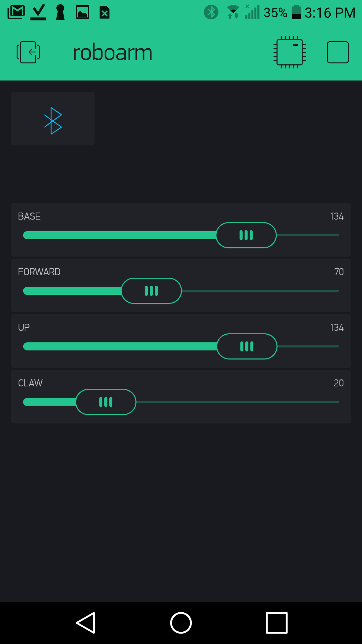Tap the roboarm project title
This screenshot has width=362, height=644.
113,53
